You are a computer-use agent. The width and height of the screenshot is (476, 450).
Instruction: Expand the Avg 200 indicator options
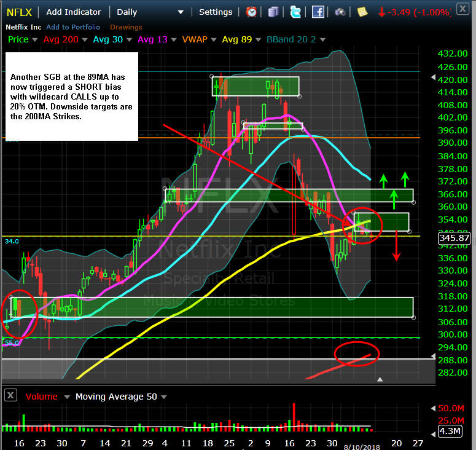[x=83, y=39]
